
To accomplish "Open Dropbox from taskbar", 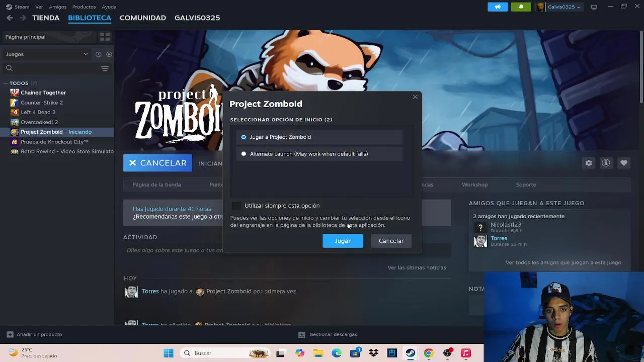I will [373, 353].
